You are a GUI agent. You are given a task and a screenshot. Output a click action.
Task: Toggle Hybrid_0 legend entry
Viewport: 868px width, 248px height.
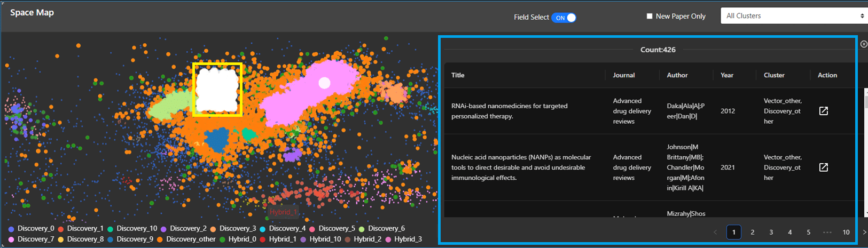[238, 239]
